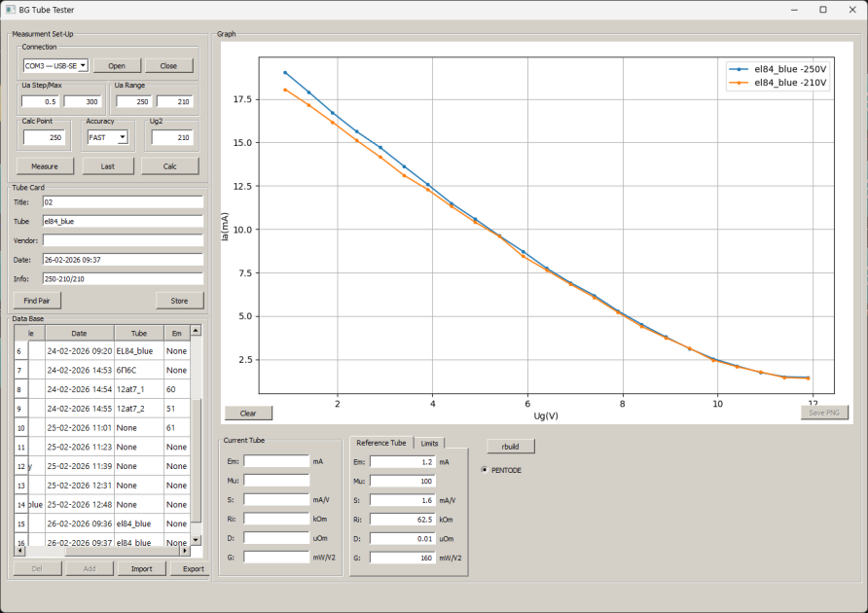
Task: Click Reference Tube Mu field showing 100
Action: point(403,481)
